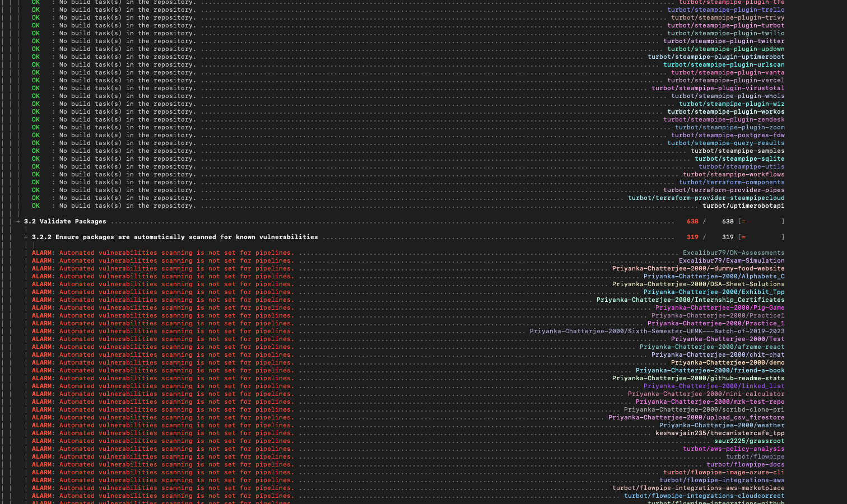The image size is (847, 504).
Task: Click the red 319 alarm count
Action: [692, 237]
